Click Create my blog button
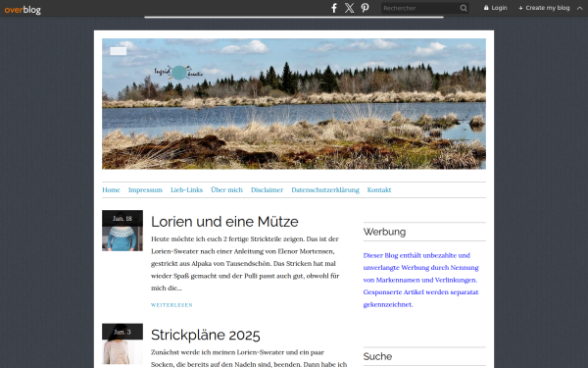The width and height of the screenshot is (588, 368). point(544,8)
